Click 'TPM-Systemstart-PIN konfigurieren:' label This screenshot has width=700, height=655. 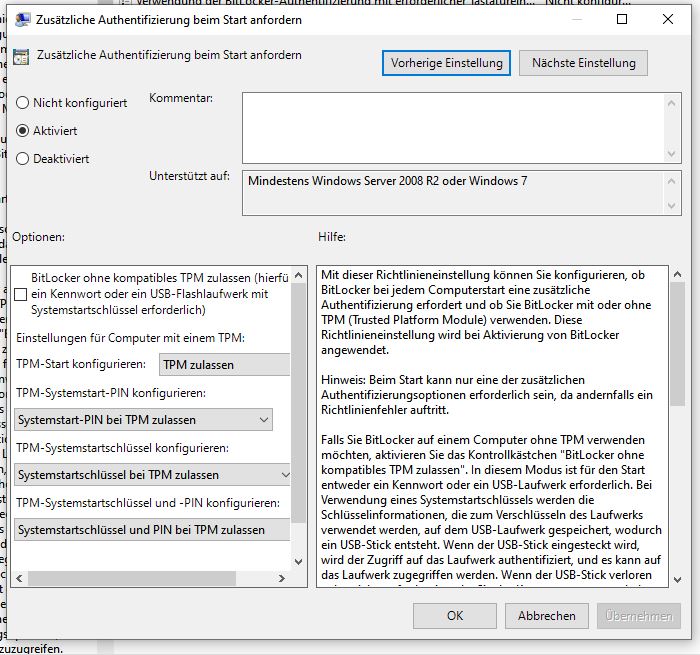(111, 393)
